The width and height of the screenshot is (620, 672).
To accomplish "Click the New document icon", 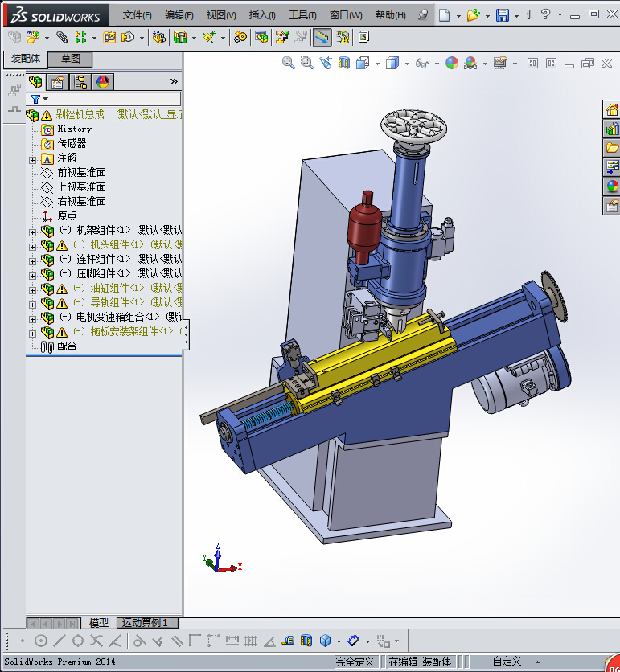I will pyautogui.click(x=445, y=15).
